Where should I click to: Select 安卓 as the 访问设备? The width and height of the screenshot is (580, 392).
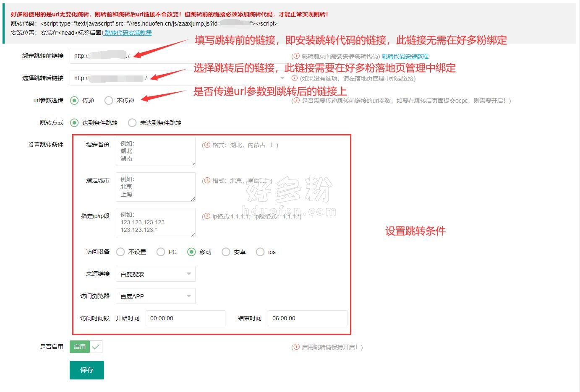pos(226,252)
